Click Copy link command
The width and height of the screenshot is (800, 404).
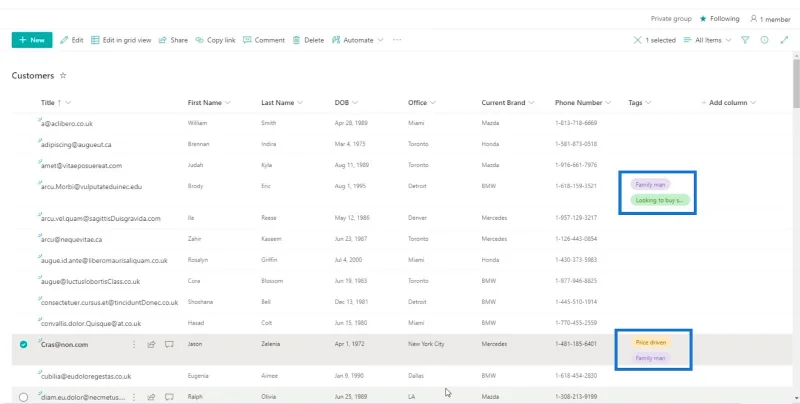click(215, 40)
